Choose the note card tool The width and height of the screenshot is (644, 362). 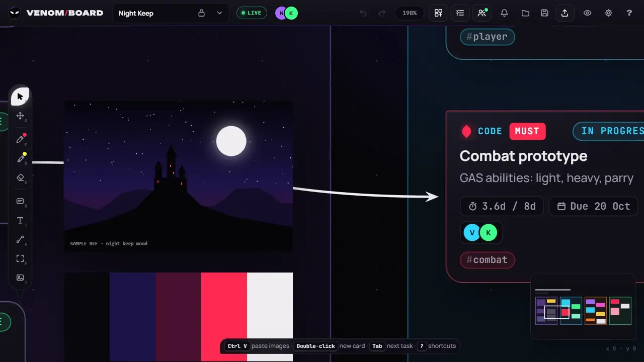[20, 201]
